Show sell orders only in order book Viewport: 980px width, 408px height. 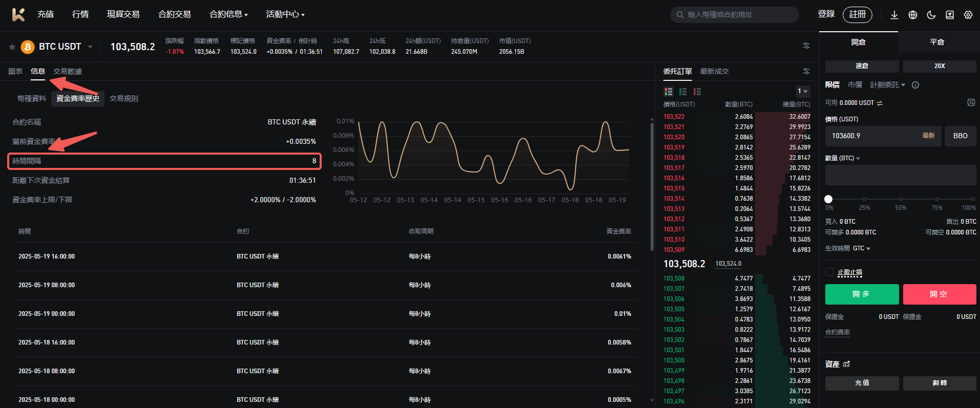(697, 92)
